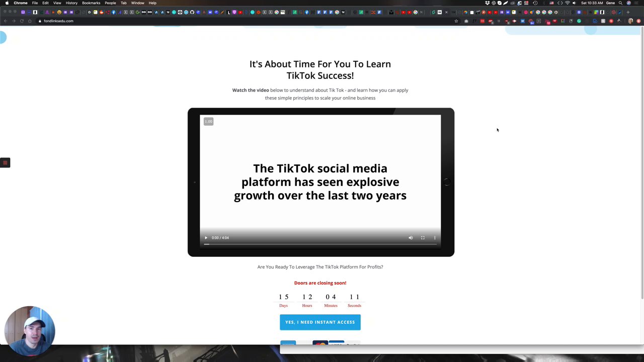Screen dimensions: 644x362
Task: Open the Bookmarks menu
Action: [91, 3]
